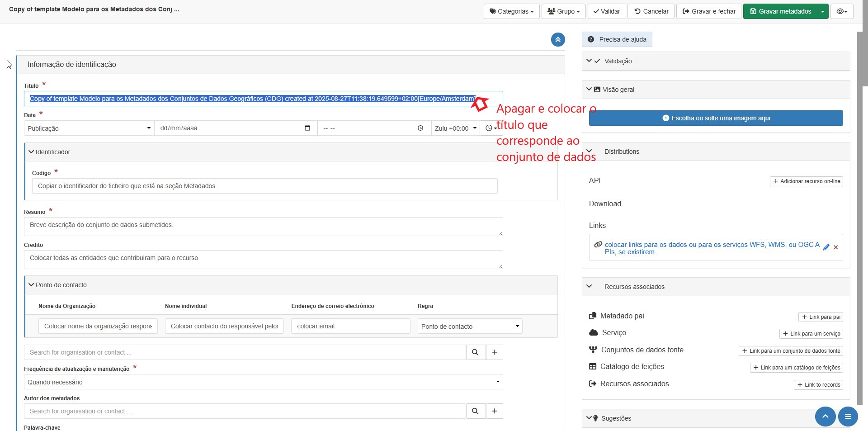Click the Gravar metadados button
This screenshot has height=431, width=868.
tap(780, 11)
